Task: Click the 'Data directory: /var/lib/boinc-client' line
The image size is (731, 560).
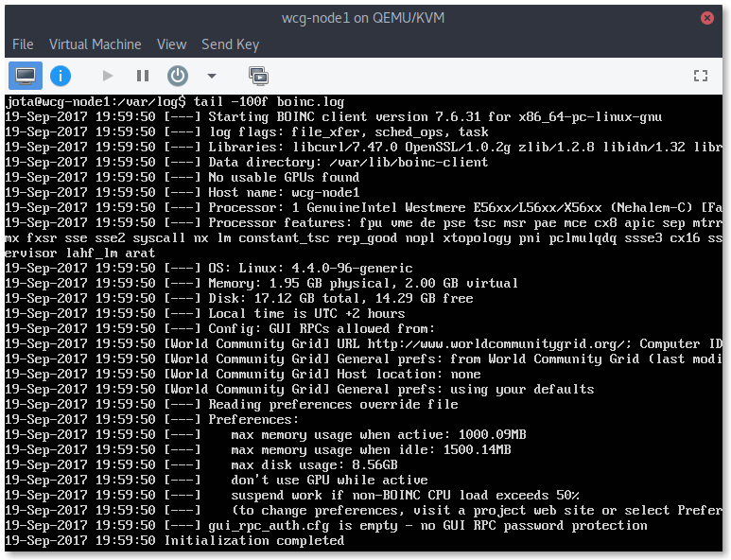Action: click(247, 163)
